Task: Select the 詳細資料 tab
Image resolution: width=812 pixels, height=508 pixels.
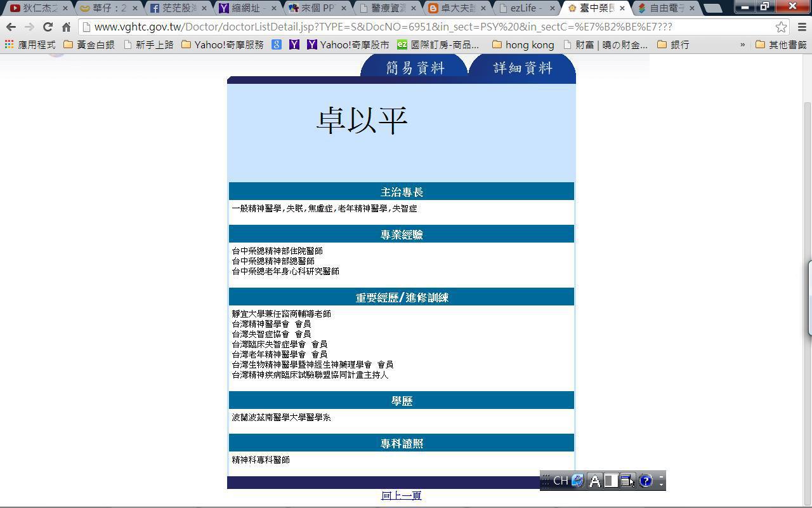Action: point(523,67)
